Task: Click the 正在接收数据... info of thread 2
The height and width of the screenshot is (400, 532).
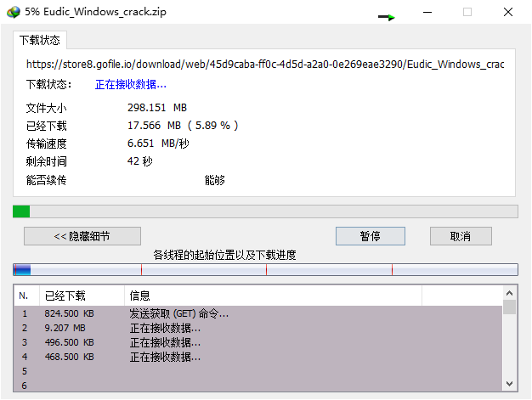Action: tap(165, 328)
